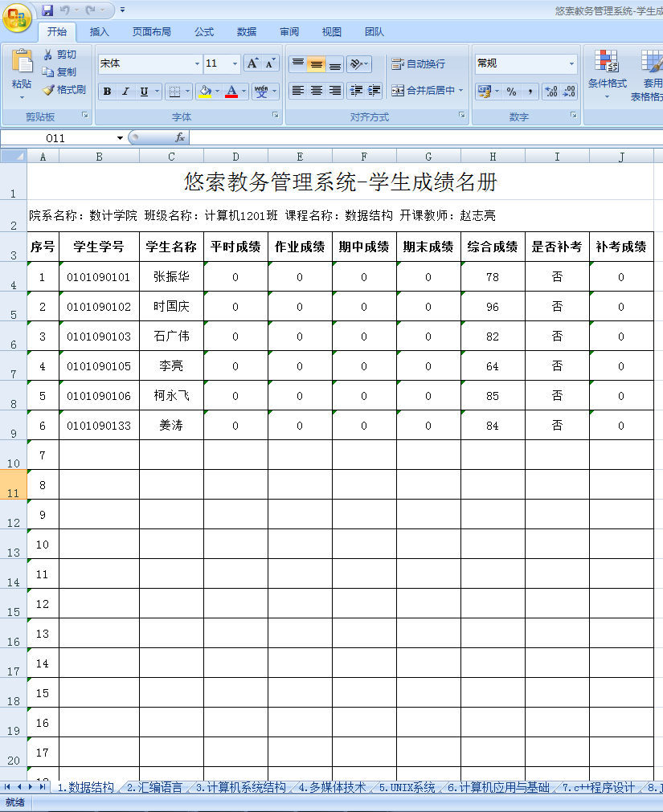The width and height of the screenshot is (663, 812).
Task: Go to the last sheet with navigation arrow
Action: pos(42,787)
